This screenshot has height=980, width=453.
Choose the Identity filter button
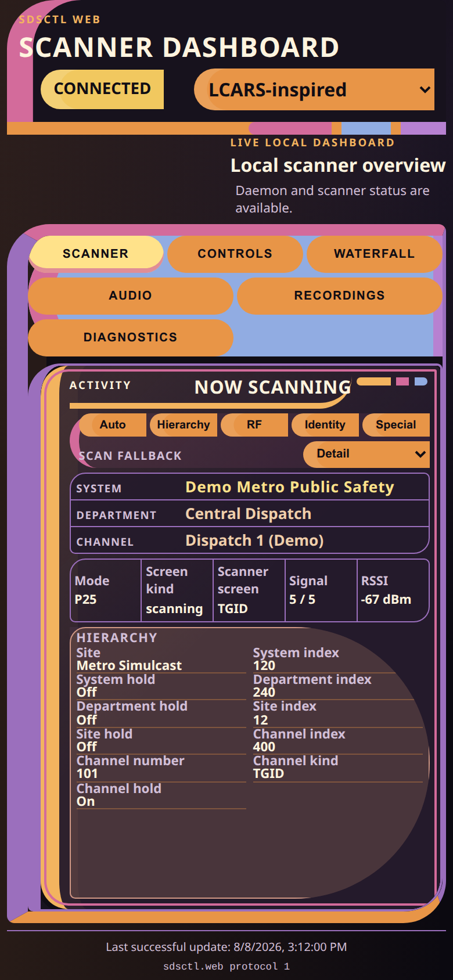[325, 424]
